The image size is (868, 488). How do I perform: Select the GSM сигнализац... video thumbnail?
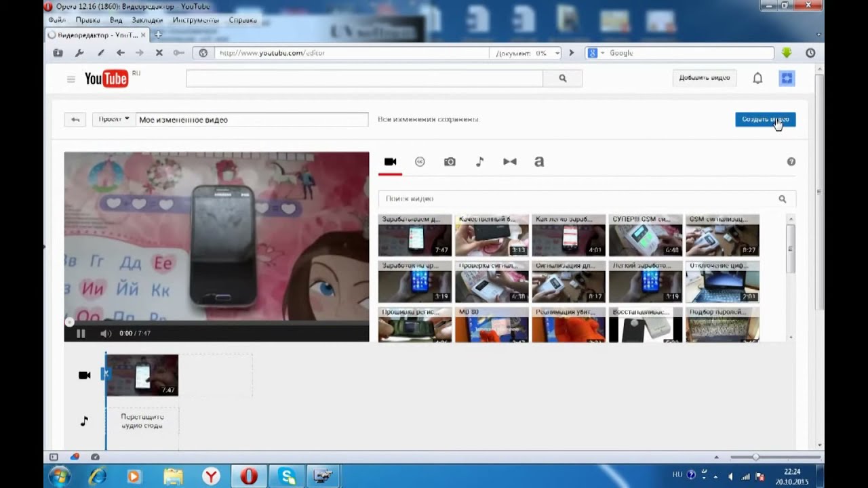(x=722, y=235)
